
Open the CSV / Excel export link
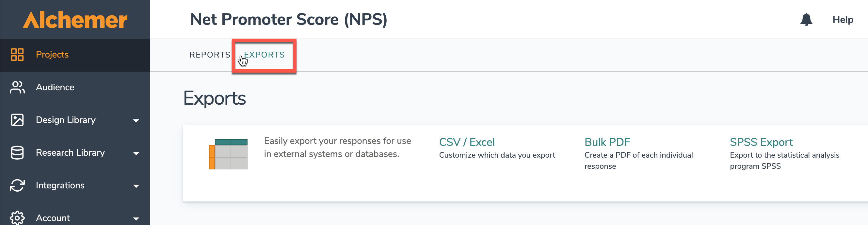pyautogui.click(x=467, y=142)
